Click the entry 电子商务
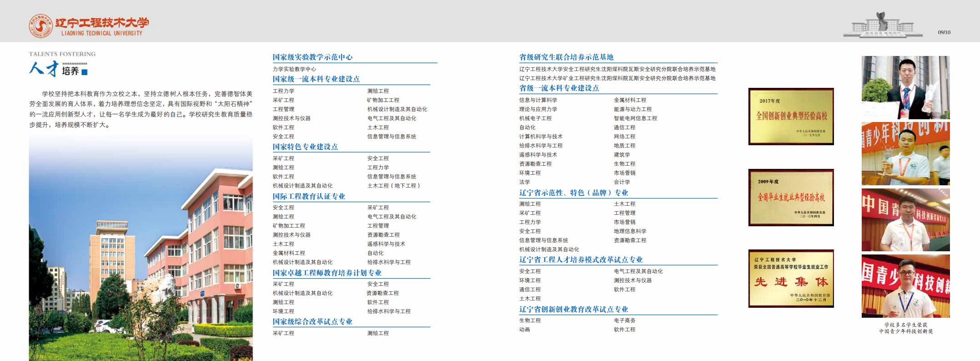 point(625,320)
